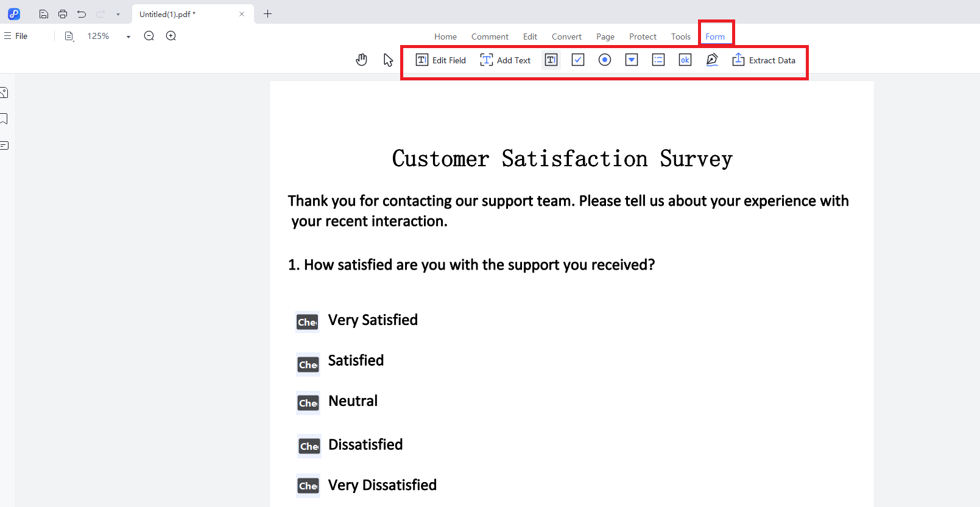This screenshot has width=980, height=507.
Task: Click the Add Text button
Action: point(505,60)
